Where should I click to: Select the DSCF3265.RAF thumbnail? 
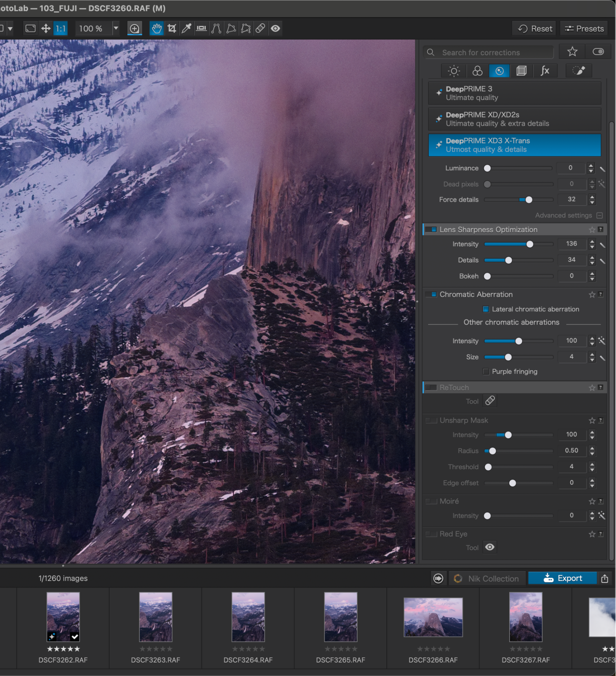tap(340, 617)
